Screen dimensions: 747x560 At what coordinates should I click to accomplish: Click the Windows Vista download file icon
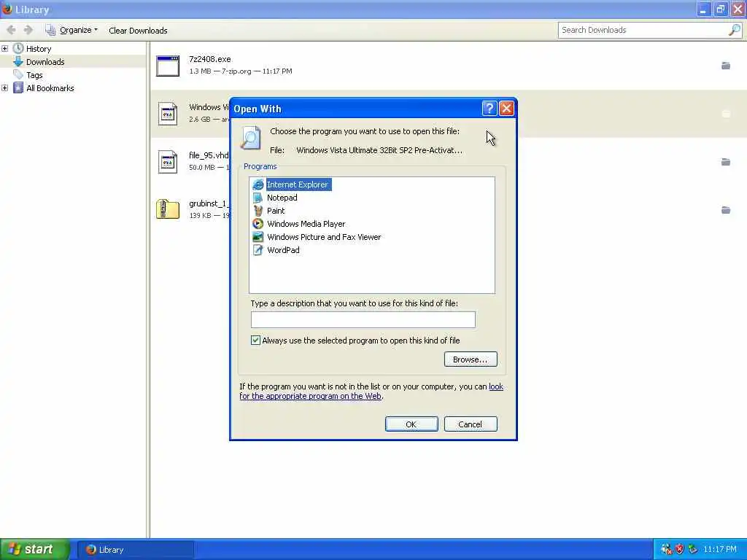coord(168,114)
